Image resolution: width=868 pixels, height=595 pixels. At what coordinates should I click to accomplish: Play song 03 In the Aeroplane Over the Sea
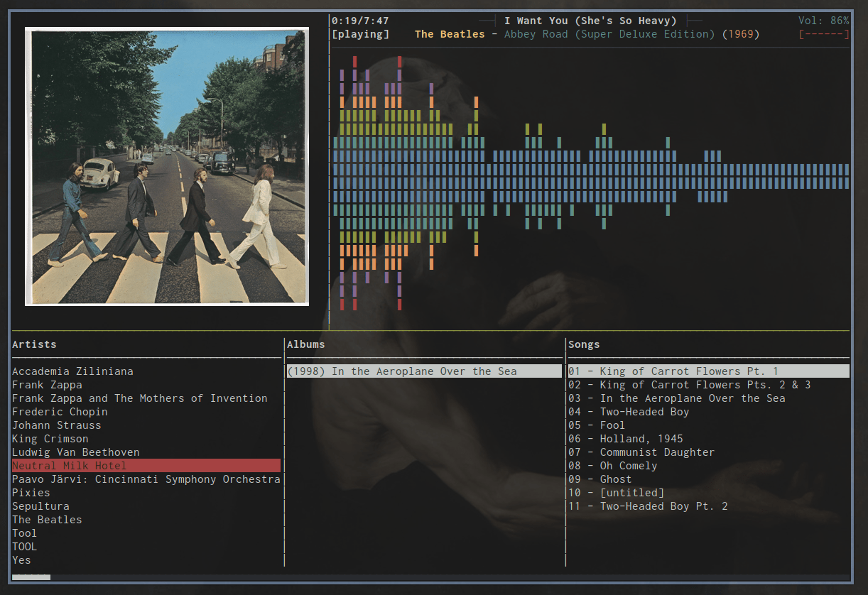tap(677, 398)
